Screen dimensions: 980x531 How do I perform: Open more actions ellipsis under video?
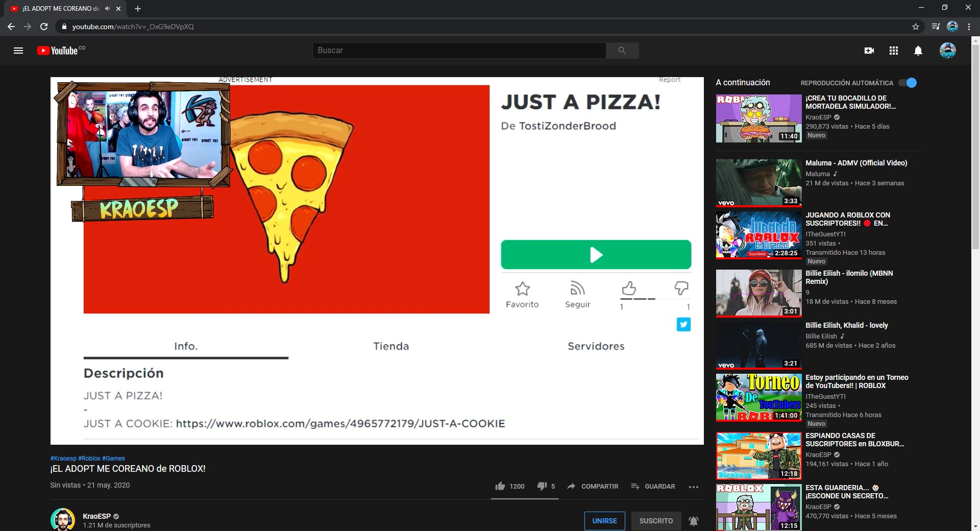(x=693, y=487)
